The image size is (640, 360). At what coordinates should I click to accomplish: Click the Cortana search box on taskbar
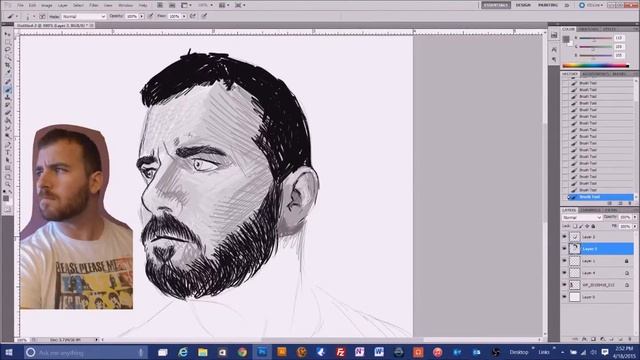click(x=86, y=352)
